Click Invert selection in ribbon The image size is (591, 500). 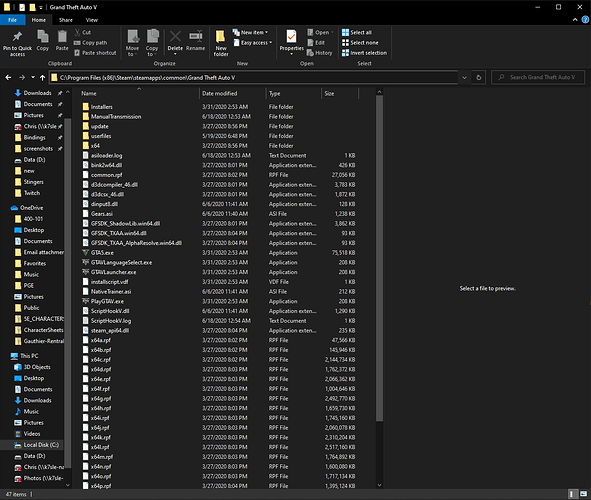364,53
